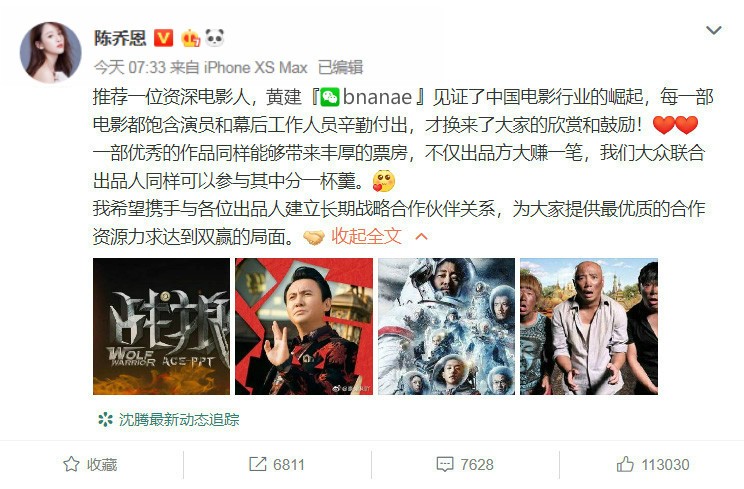
Task: Open the astronaut movie poster thumbnail
Action: point(446,326)
